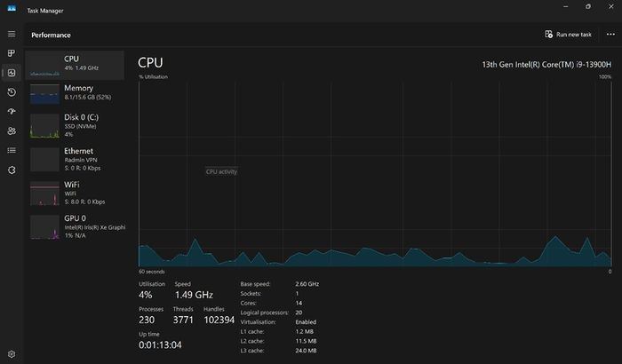Image resolution: width=622 pixels, height=364 pixels.
Task: Click the L2 cache 11.5 MB value
Action: point(306,341)
